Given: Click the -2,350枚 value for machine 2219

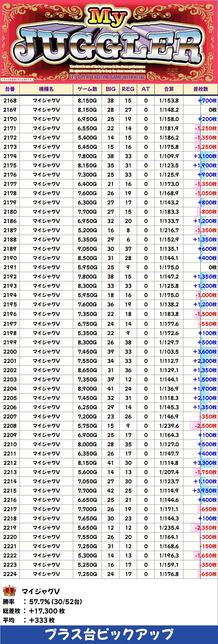Looking at the screenshot, I should point(206,528).
